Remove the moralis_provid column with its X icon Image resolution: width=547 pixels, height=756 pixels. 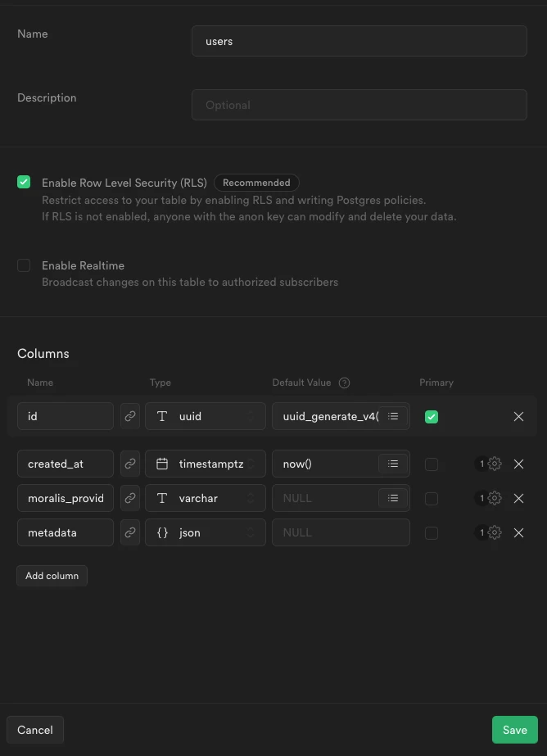click(x=518, y=498)
